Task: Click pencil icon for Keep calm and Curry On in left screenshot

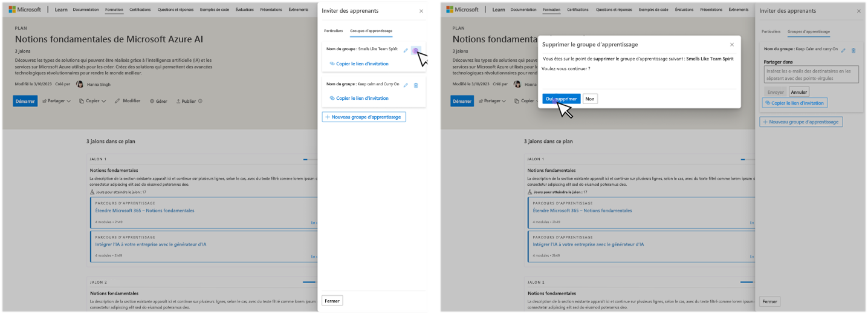Action: click(406, 85)
